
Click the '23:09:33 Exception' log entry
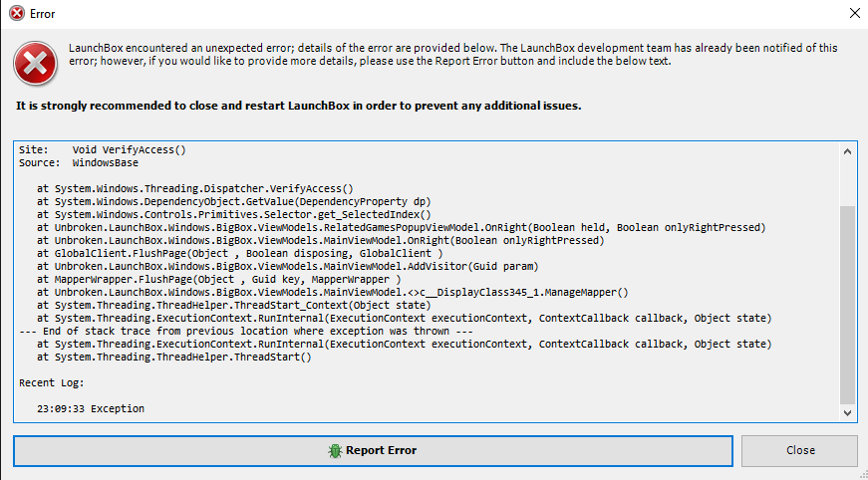click(x=91, y=408)
